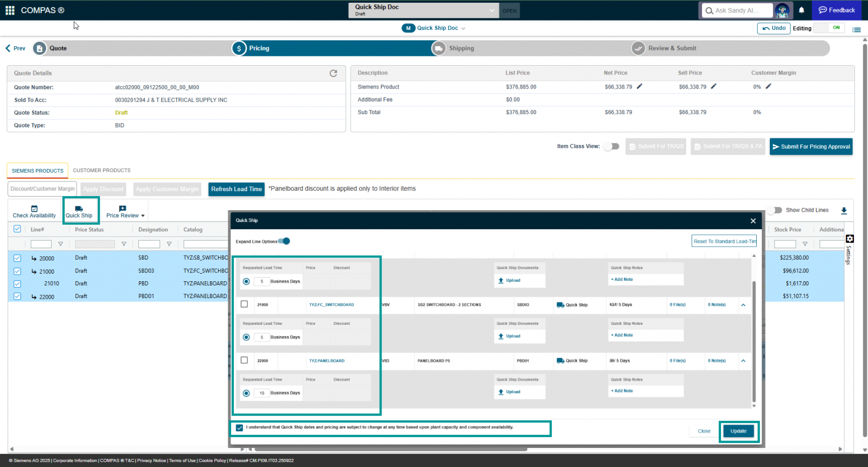Viewport: 868px width, 467px height.
Task: Click Submit For Pricing Approval button
Action: click(811, 147)
